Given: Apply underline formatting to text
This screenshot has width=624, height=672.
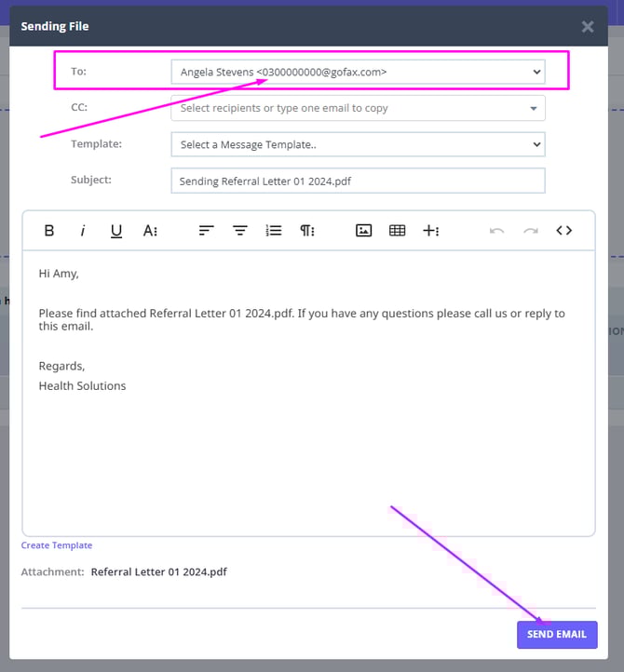Looking at the screenshot, I should 116,231.
